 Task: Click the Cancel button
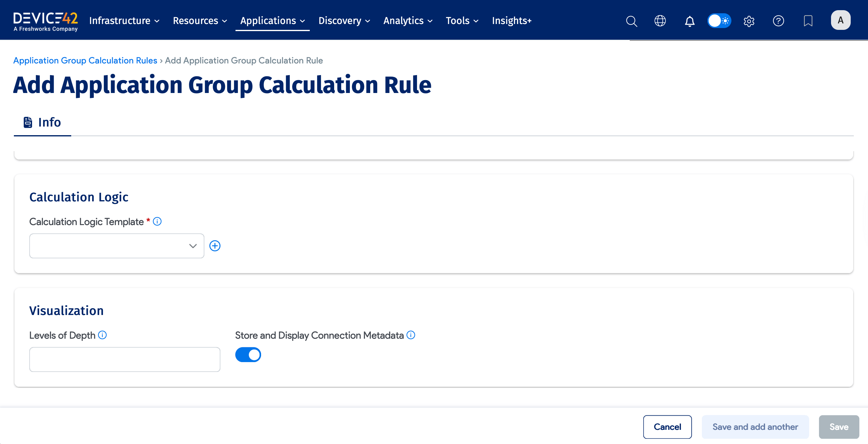pos(667,426)
